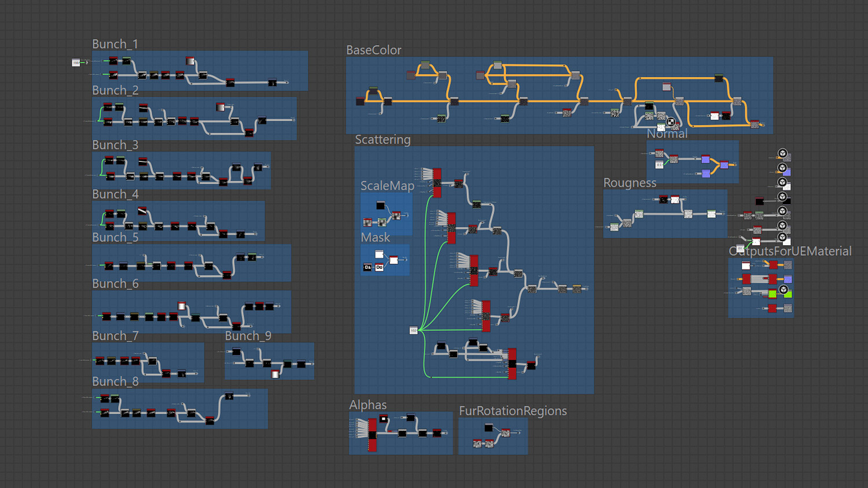Image resolution: width=868 pixels, height=488 pixels.
Task: Click the white cylinder node in Bunch_6
Action: (181, 305)
